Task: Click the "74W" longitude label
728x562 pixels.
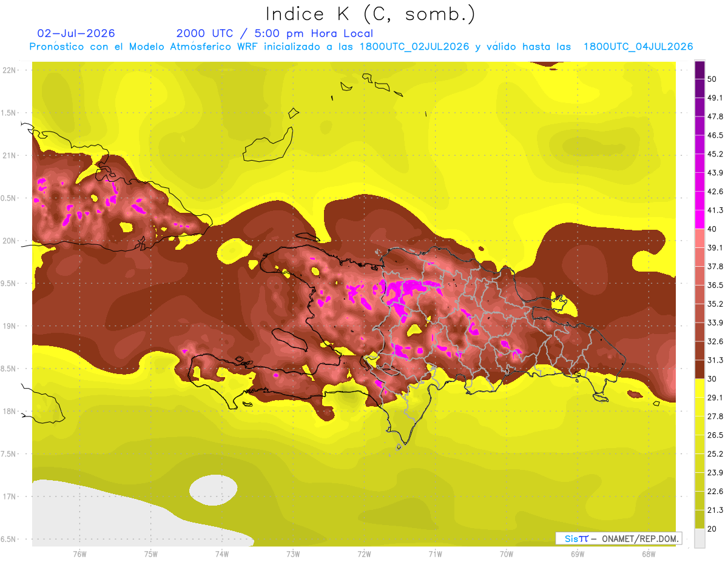Action: (222, 554)
